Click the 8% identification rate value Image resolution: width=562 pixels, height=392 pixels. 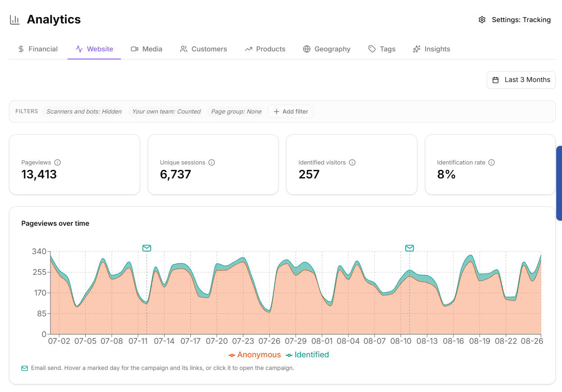coord(447,175)
